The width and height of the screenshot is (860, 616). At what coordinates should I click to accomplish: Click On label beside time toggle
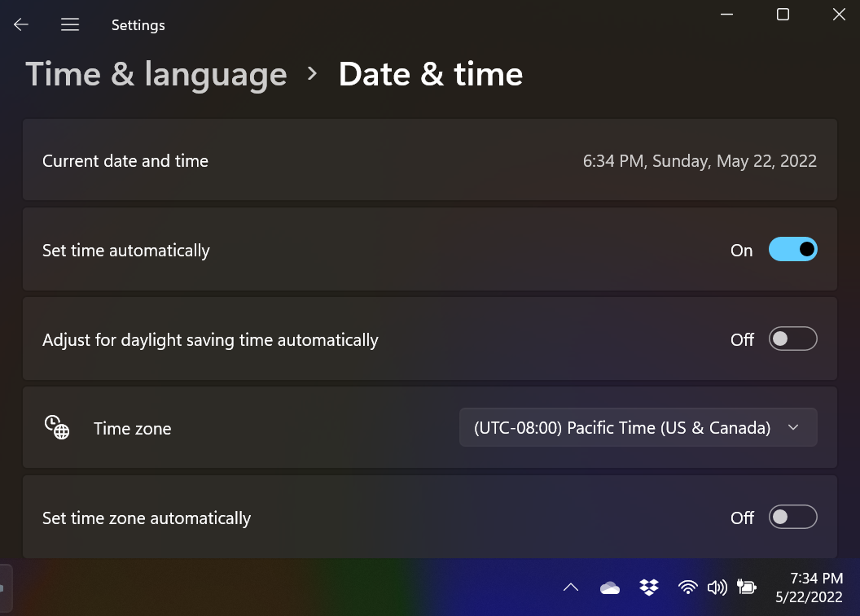pyautogui.click(x=742, y=250)
